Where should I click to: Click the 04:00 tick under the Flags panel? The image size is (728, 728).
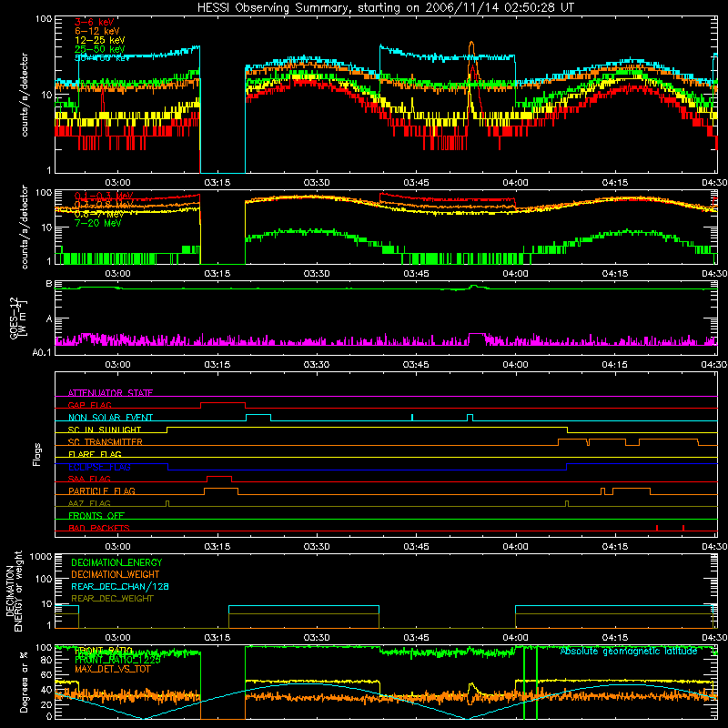tap(515, 547)
